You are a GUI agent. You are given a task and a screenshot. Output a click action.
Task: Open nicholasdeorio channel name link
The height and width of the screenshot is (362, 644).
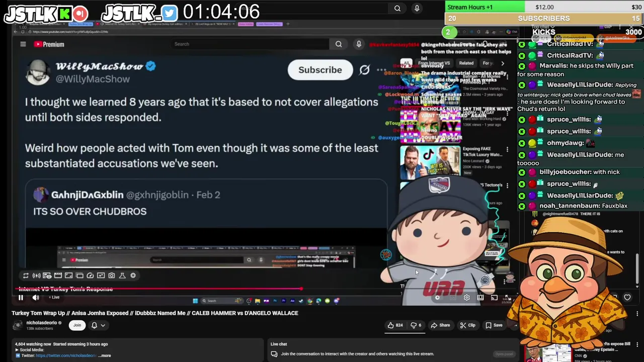[x=42, y=323]
